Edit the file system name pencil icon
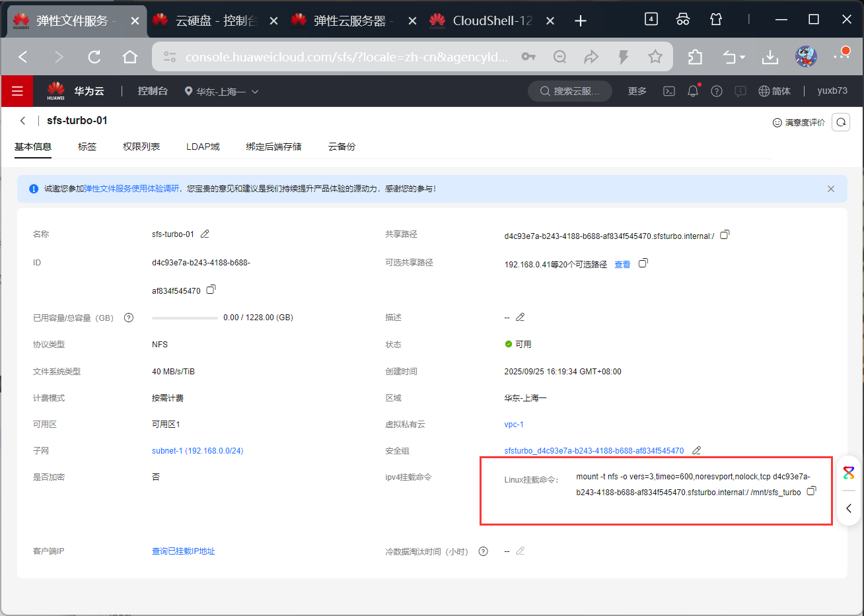 205,234
